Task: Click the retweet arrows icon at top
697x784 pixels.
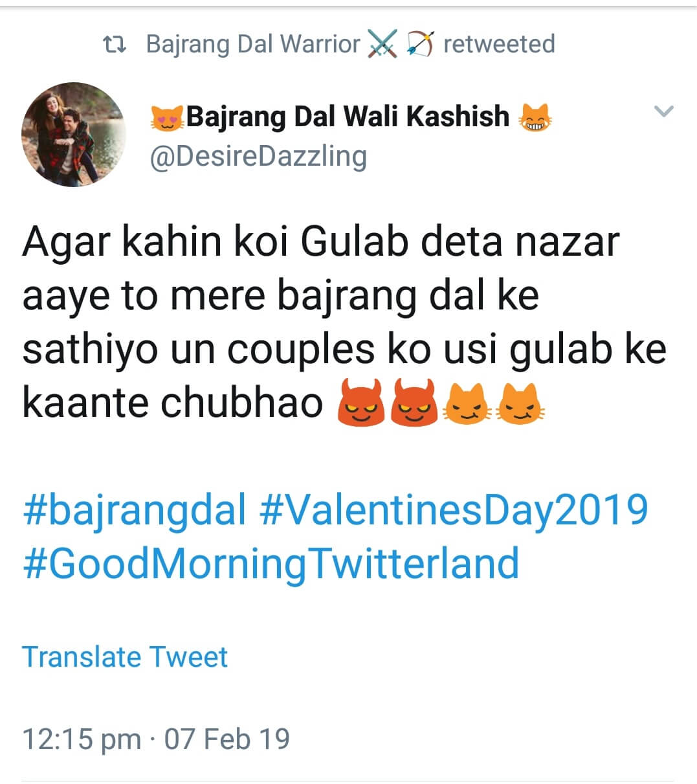Action: [115, 43]
